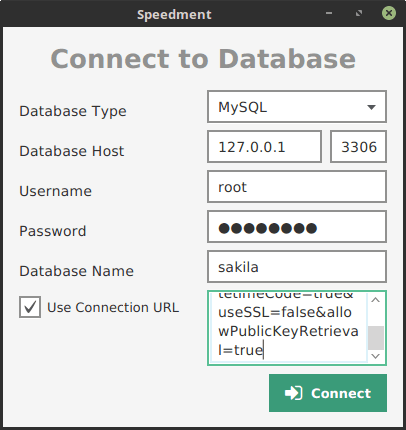Click the login arrow icon on Connect button
Screen dimensions: 406x430
point(293,393)
